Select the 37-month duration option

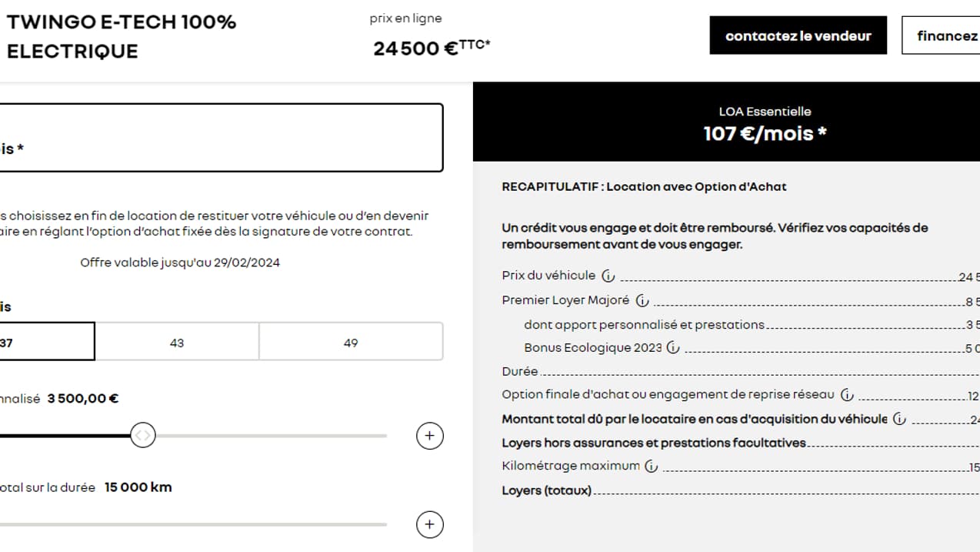(46, 341)
